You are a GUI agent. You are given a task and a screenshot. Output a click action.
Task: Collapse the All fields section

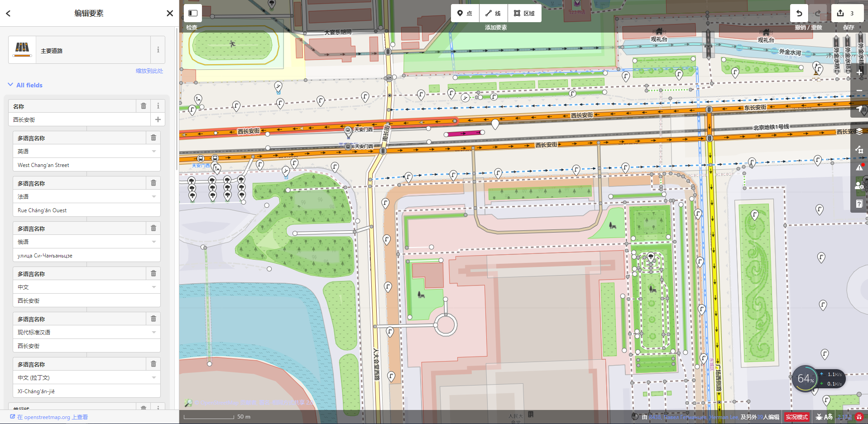pyautogui.click(x=25, y=85)
